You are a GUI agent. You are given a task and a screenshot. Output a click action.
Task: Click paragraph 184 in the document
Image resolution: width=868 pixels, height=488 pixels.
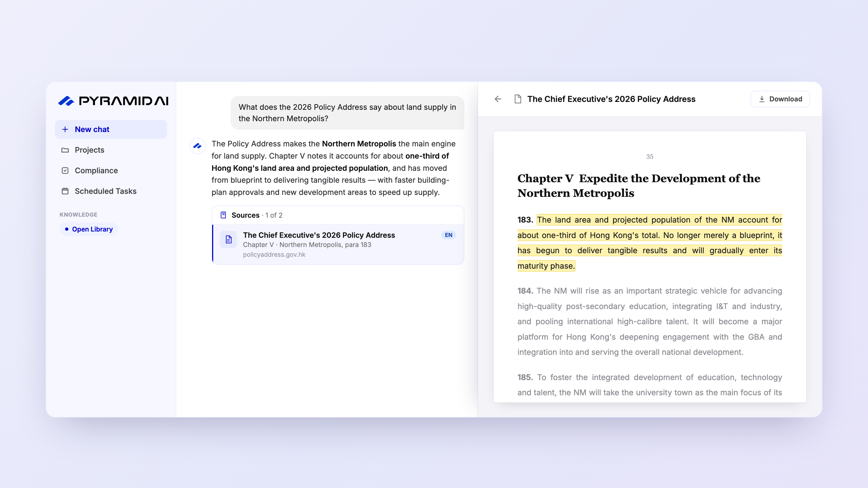click(650, 322)
